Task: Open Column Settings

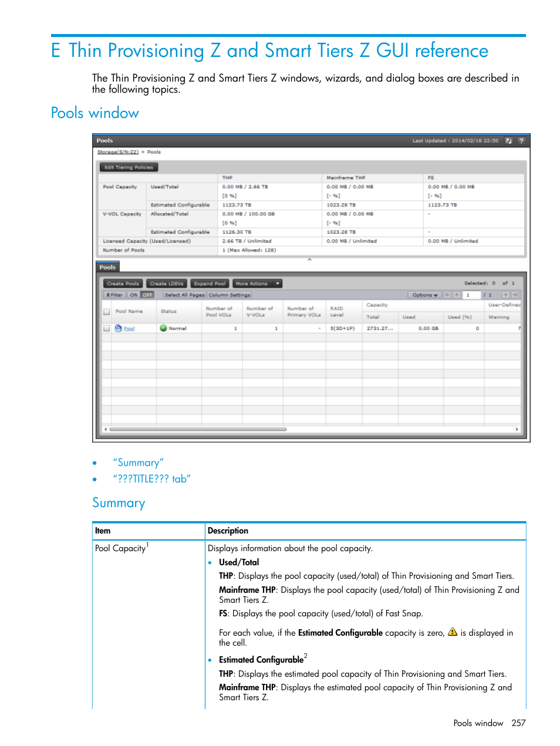Action: (x=230, y=295)
